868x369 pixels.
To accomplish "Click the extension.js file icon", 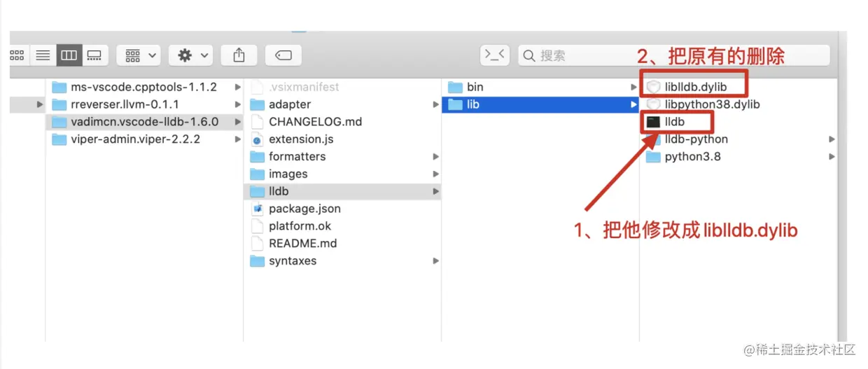I will pos(257,139).
